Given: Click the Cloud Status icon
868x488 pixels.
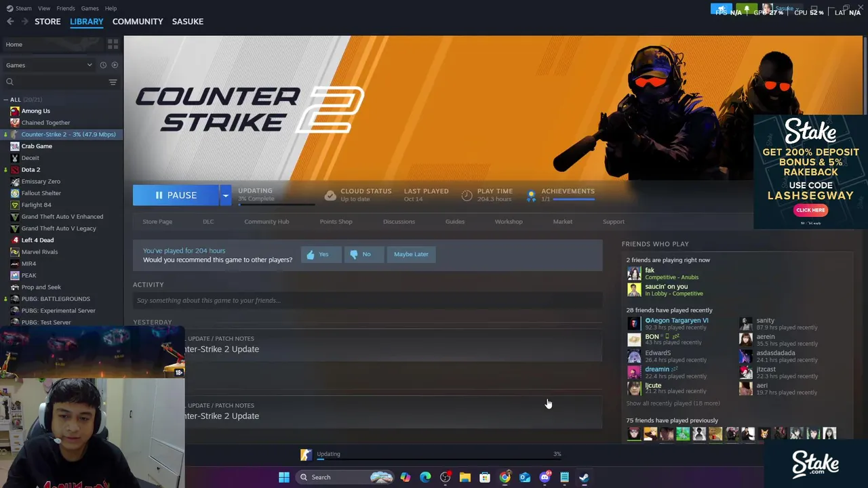Looking at the screenshot, I should [330, 195].
